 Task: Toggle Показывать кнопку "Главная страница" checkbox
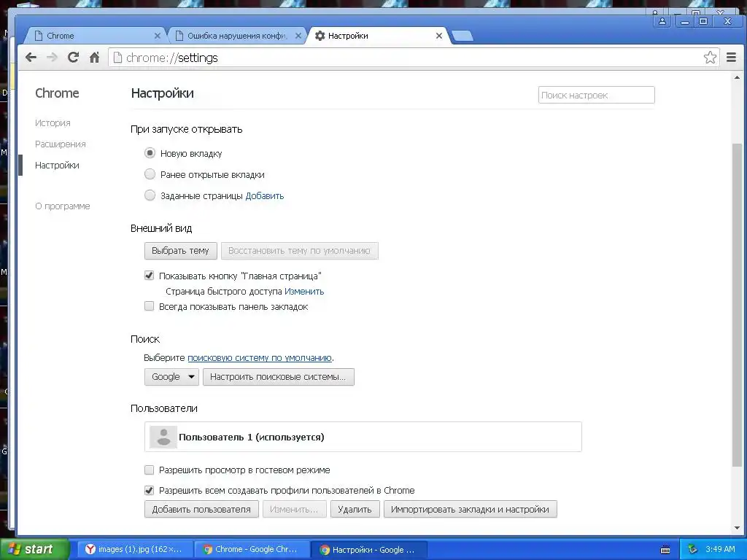149,276
